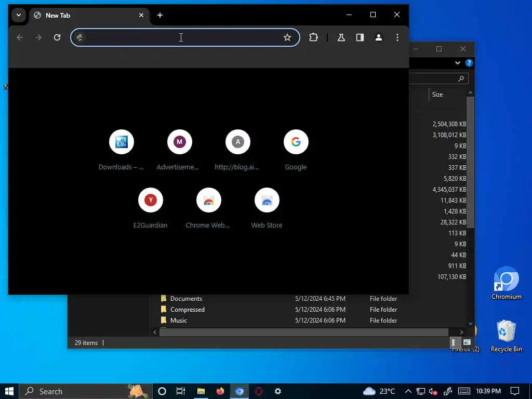Focus the Chromium address bar
Viewport: 532px width, 399px height.
[185, 37]
